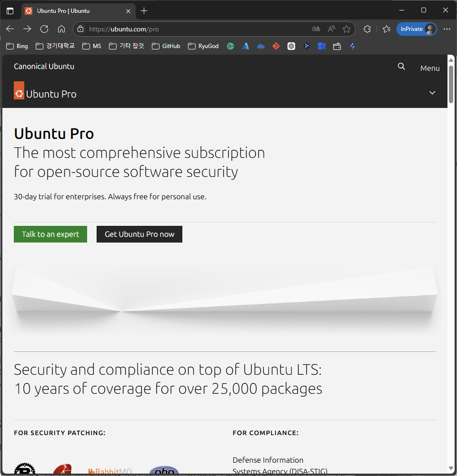This screenshot has width=457, height=476.
Task: Open the browser home page
Action: pyautogui.click(x=61, y=29)
